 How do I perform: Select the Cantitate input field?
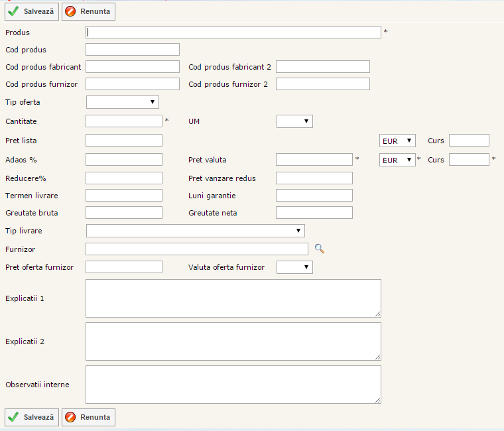(x=124, y=121)
